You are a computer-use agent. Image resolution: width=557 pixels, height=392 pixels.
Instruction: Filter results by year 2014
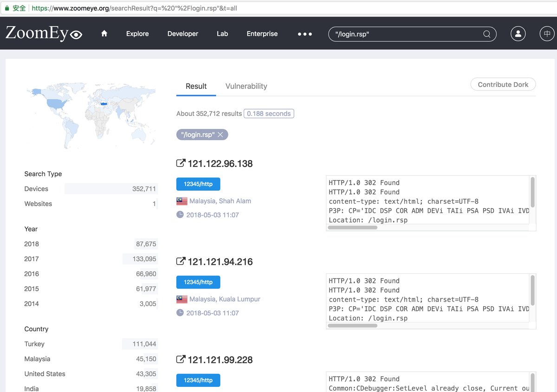coord(91,303)
